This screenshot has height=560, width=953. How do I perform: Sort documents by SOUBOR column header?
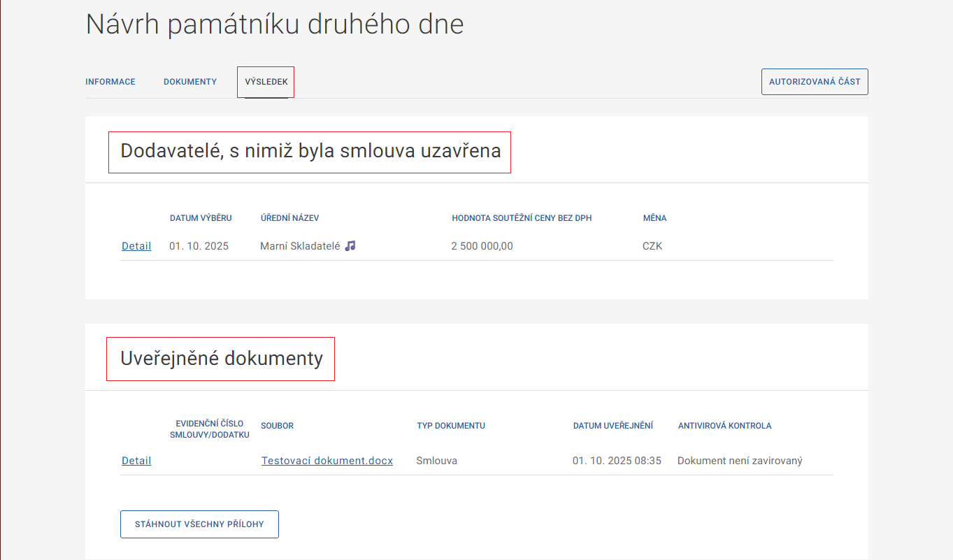pos(278,425)
